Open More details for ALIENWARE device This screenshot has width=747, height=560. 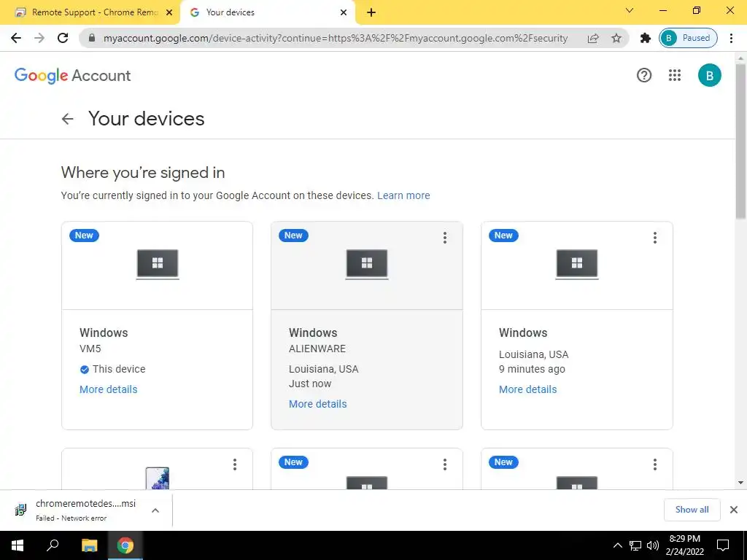coord(318,404)
